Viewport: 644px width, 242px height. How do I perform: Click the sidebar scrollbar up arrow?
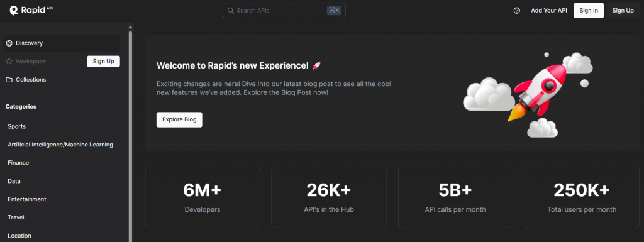pos(131,28)
